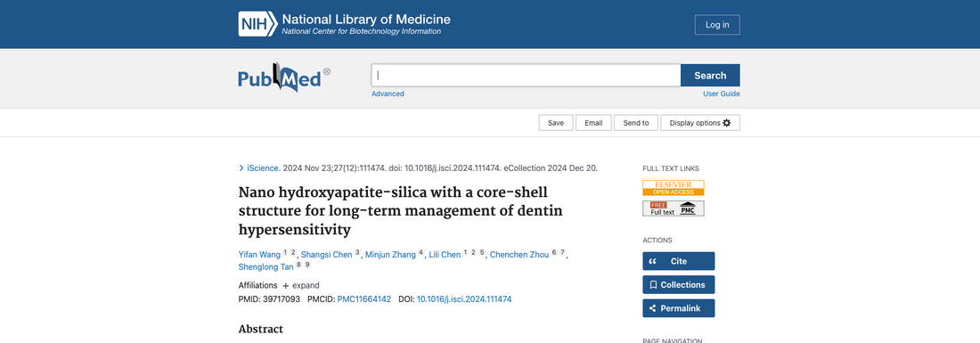Click the Collections button
The image size is (980, 343).
coord(678,285)
